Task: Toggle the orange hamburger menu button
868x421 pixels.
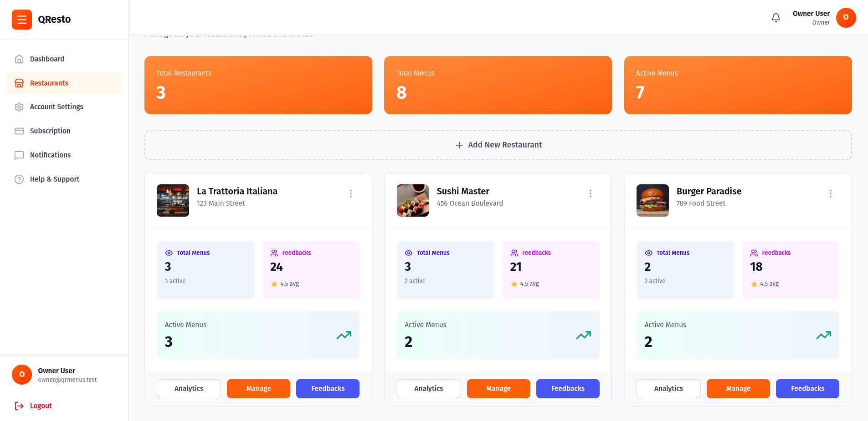Action: click(22, 20)
